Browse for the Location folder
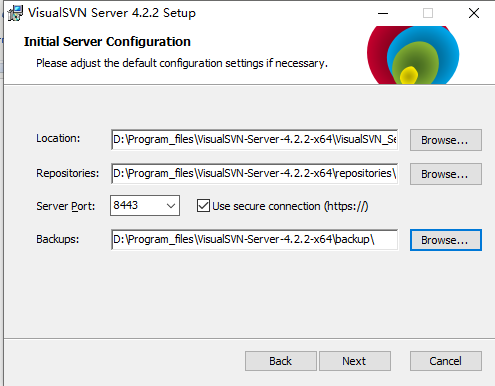This screenshot has width=495, height=386. 446,140
